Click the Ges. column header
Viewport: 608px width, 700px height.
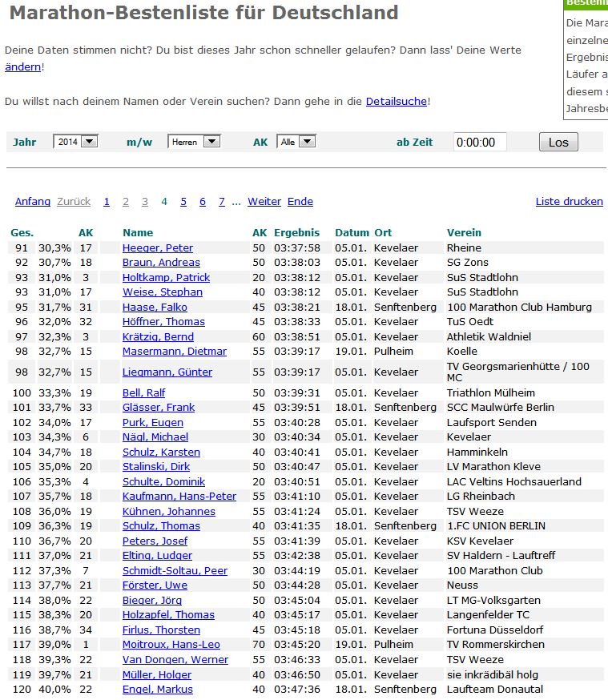point(22,232)
